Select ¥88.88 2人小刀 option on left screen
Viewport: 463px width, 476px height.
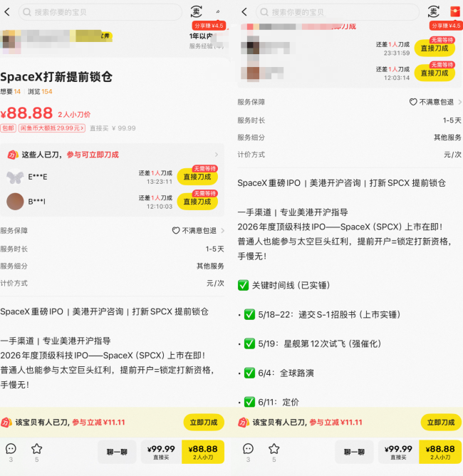pos(203,452)
